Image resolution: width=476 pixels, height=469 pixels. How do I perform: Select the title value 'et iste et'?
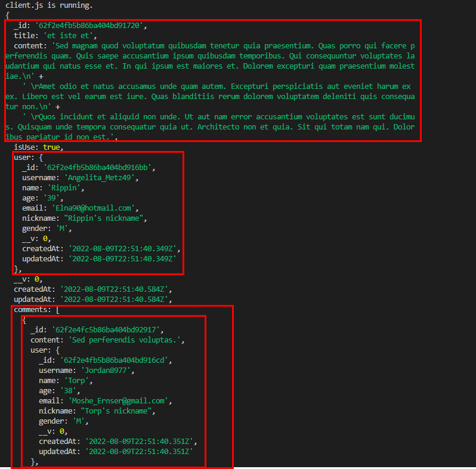[69, 36]
